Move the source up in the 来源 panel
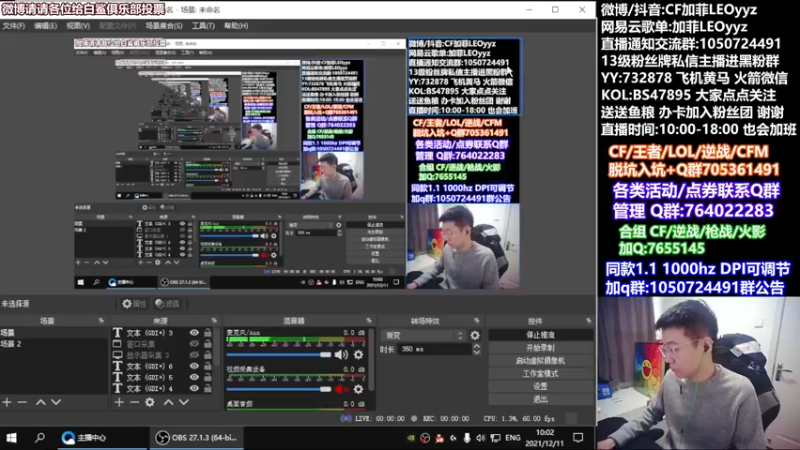Screen dimensions: 800x450 168,402
